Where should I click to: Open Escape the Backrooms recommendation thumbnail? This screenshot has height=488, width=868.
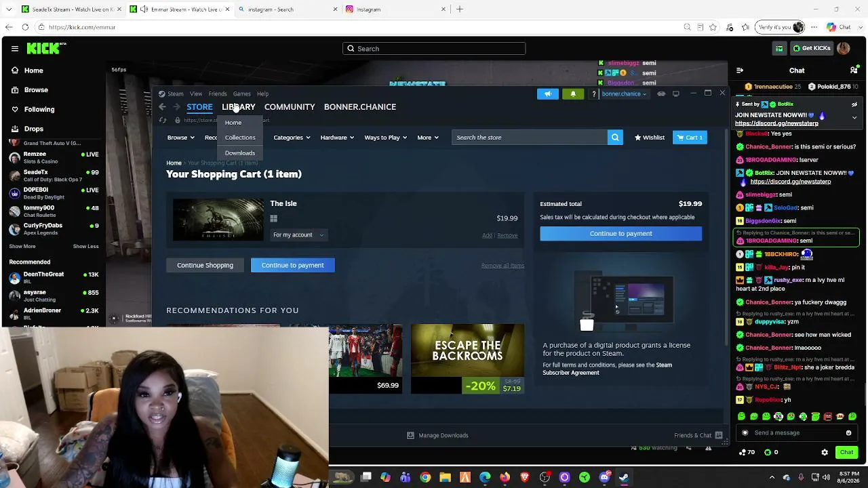point(467,359)
